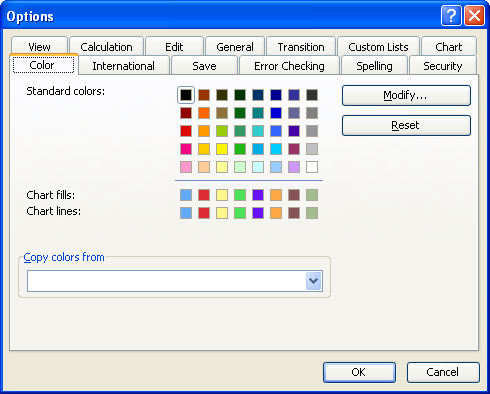490x394 pixels.
Task: Choose the sage green Chart lines swatch
Action: 312,213
